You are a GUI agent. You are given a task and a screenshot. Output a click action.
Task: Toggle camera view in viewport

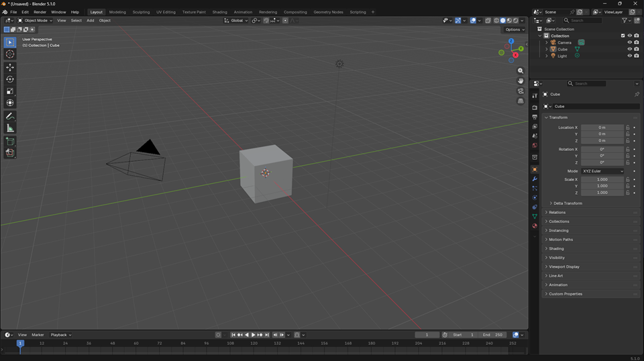point(521,91)
